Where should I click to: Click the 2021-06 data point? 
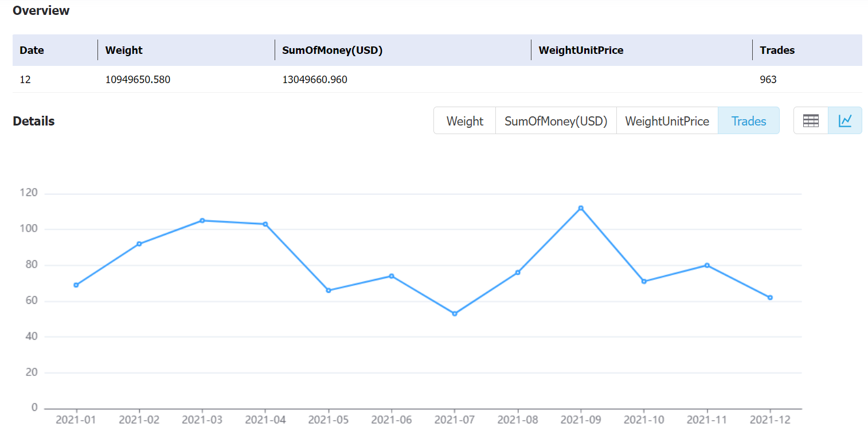tap(392, 276)
